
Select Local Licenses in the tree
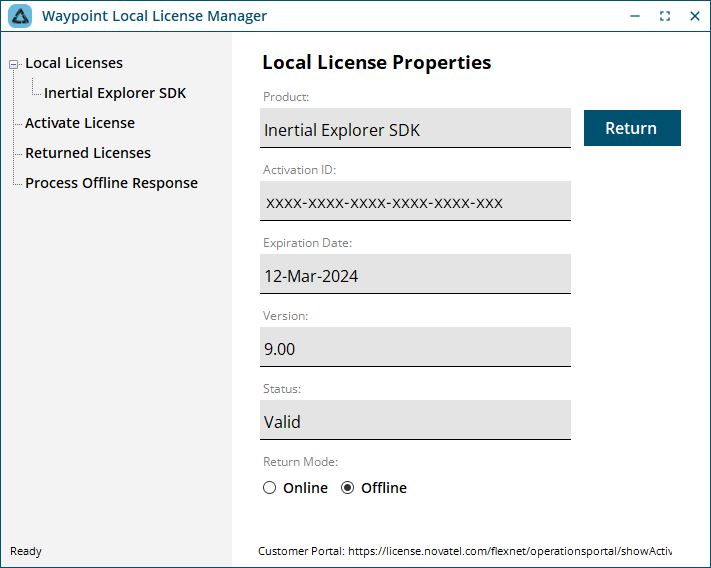pyautogui.click(x=74, y=63)
